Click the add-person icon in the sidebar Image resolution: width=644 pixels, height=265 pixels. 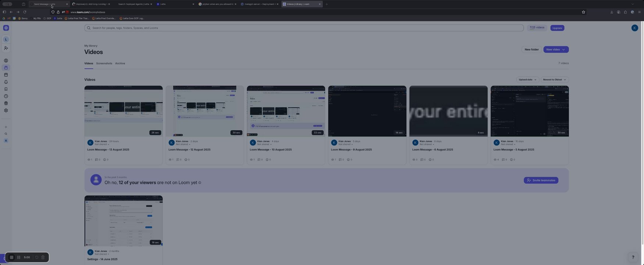pos(6,48)
